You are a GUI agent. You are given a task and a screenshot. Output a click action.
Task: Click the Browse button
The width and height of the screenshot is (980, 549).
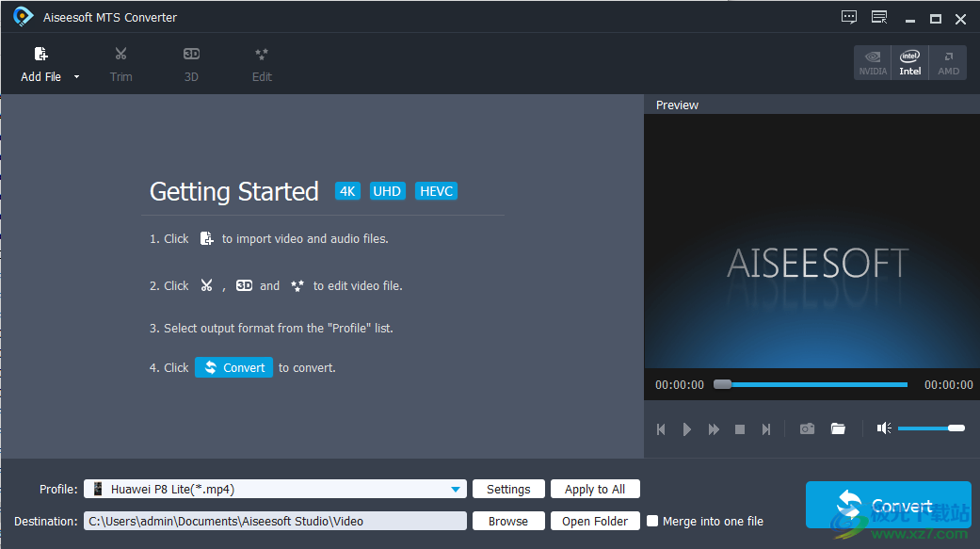pyautogui.click(x=508, y=521)
